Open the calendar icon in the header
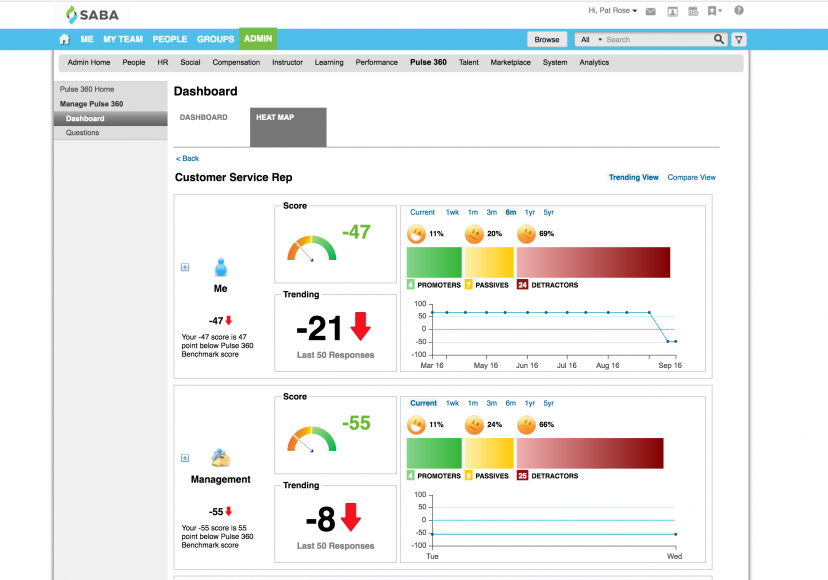This screenshot has width=828, height=580. (x=692, y=11)
